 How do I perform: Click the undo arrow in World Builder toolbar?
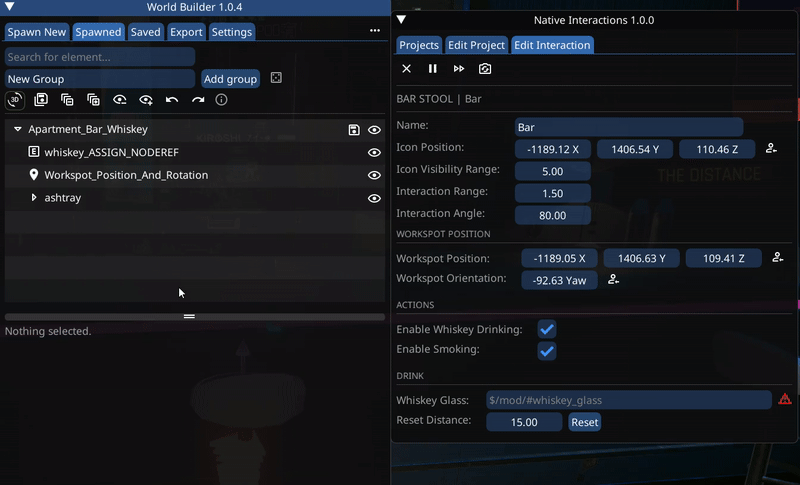[172, 100]
